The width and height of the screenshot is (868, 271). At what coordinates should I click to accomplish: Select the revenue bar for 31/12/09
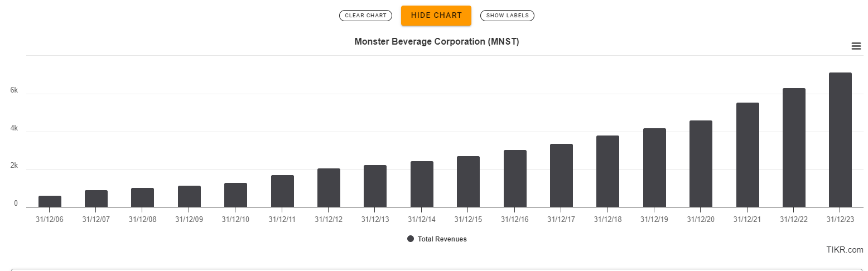(x=189, y=196)
